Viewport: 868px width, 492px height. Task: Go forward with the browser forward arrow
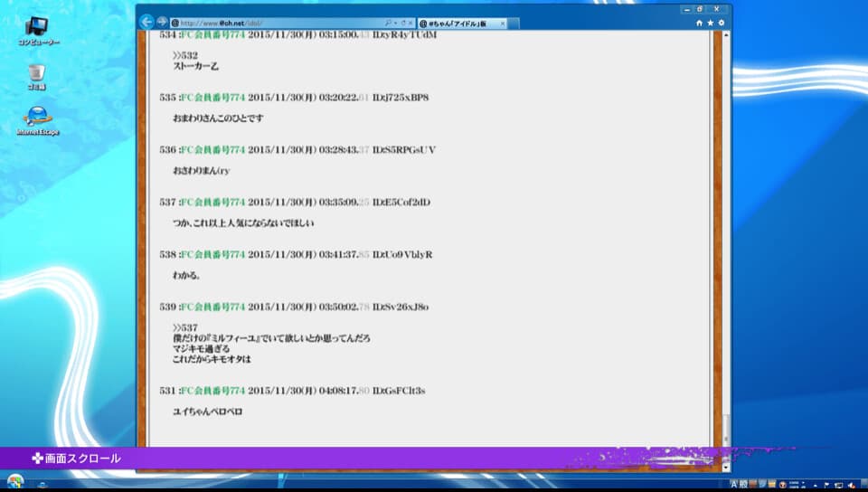(162, 22)
